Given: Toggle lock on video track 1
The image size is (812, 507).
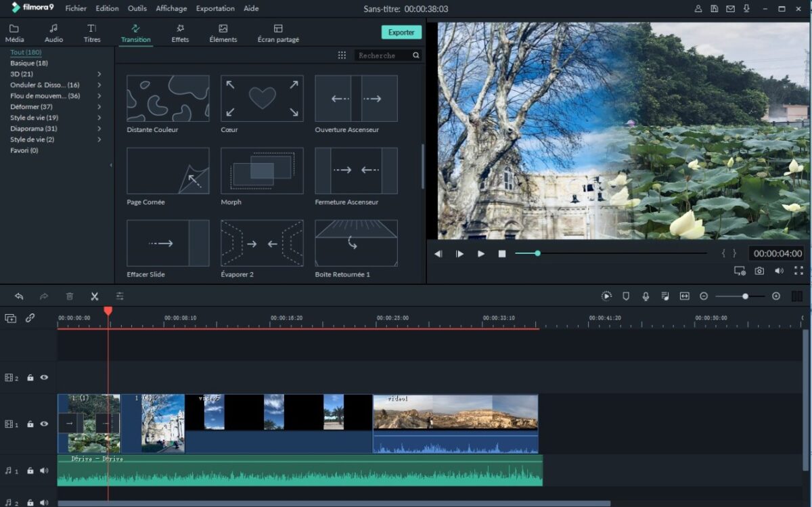Looking at the screenshot, I should click(30, 424).
